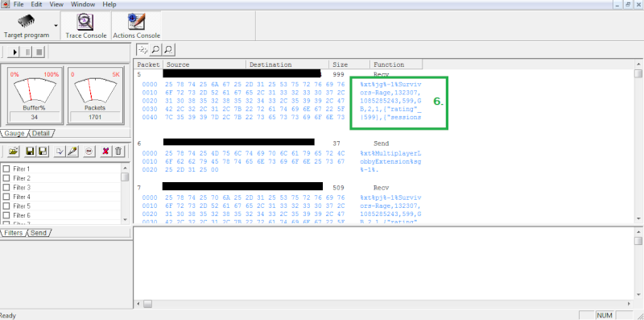Open the Target program chip icon
The width and height of the screenshot is (644, 320).
pos(26,21)
